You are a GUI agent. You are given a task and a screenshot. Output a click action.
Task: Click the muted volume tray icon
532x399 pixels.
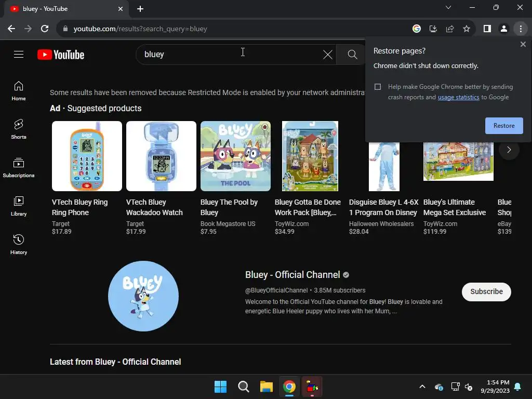coord(469,387)
